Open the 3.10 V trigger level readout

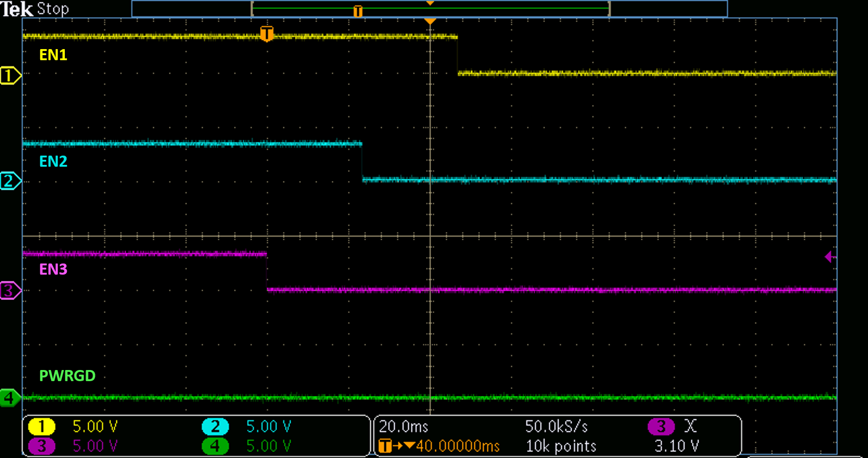coord(676,446)
